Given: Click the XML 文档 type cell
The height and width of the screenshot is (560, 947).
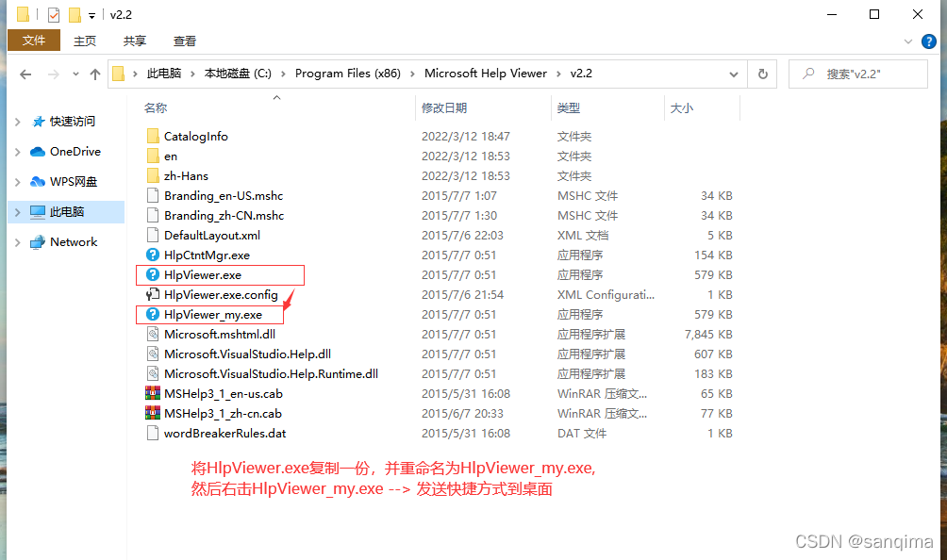Looking at the screenshot, I should 583,236.
